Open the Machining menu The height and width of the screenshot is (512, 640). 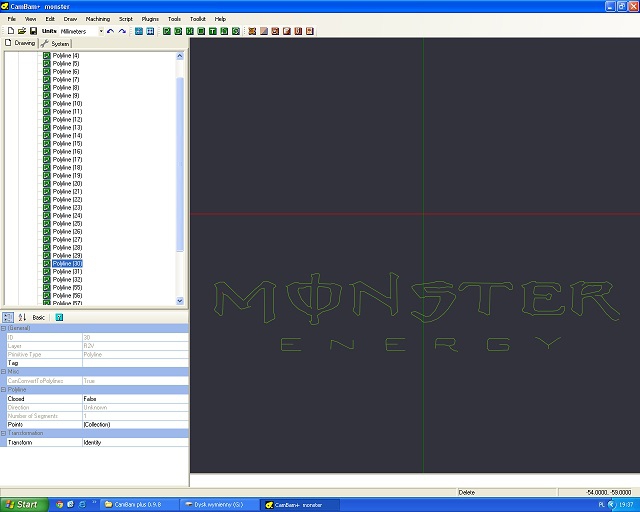click(98, 19)
